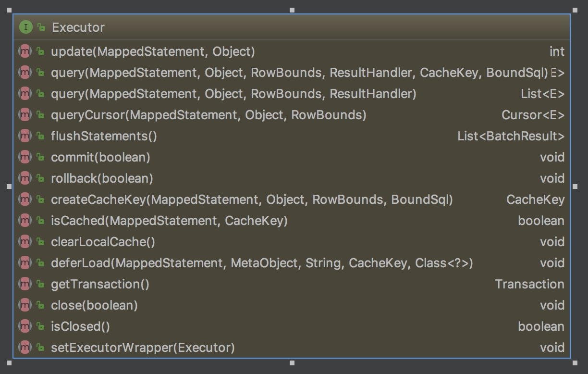Select query(MappedStatement, Object, RowBounds, ResultHandler) method
The image size is (588, 374).
233,94
